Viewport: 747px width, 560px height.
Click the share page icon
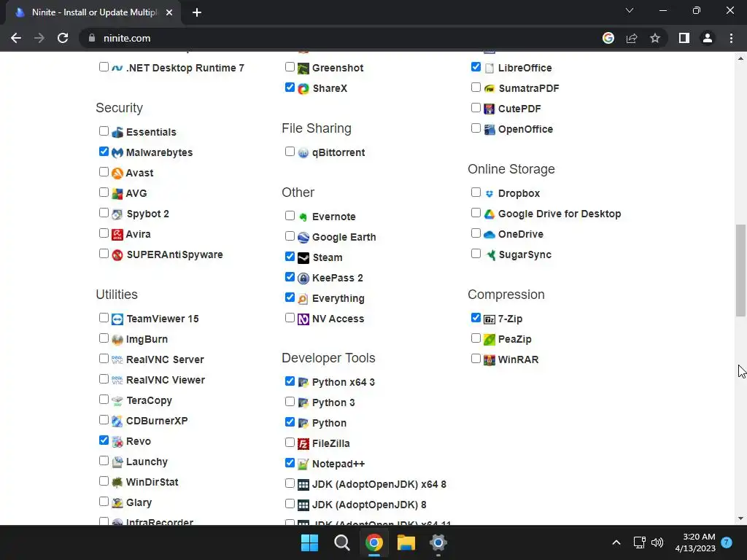[x=632, y=38]
